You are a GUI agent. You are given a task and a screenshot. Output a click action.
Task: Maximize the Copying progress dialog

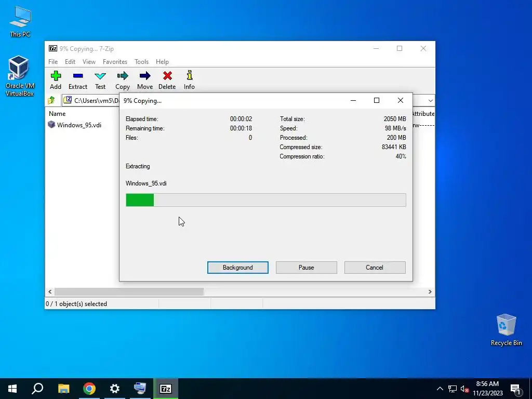click(x=377, y=100)
